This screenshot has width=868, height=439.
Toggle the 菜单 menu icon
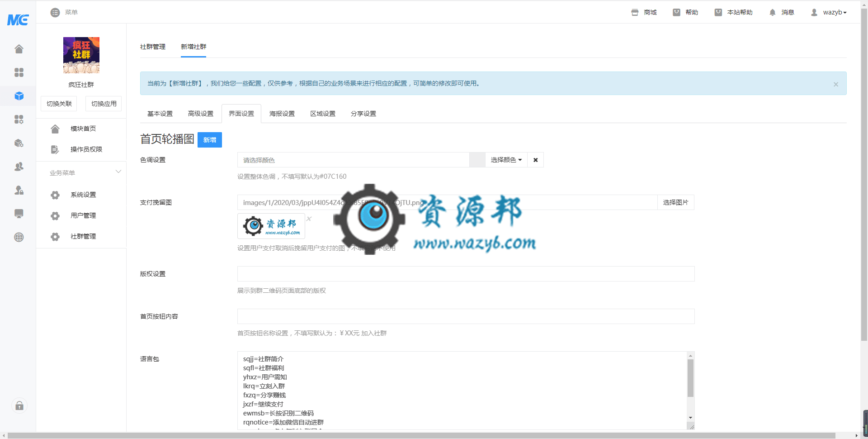click(55, 13)
